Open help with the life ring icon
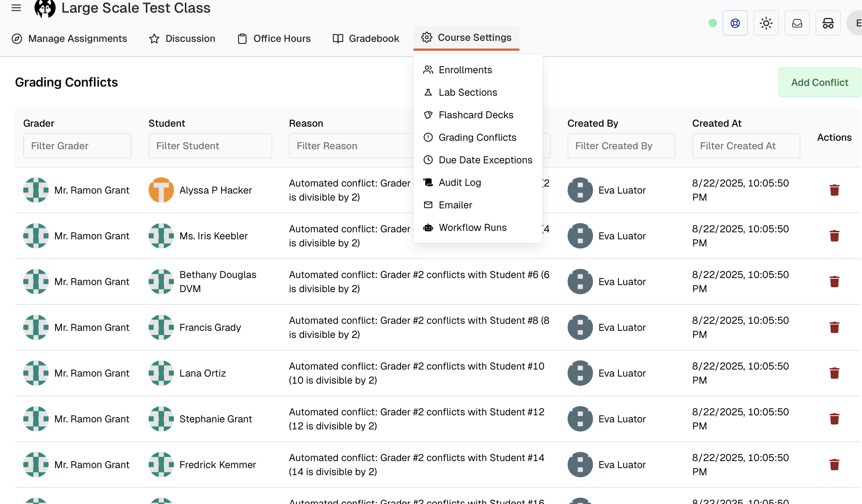This screenshot has width=862, height=504. (735, 23)
